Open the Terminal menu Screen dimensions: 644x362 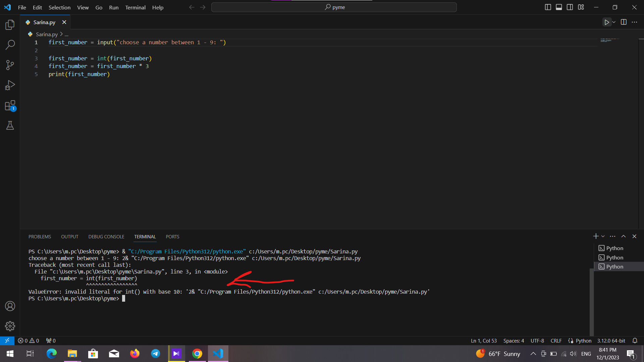(x=135, y=7)
